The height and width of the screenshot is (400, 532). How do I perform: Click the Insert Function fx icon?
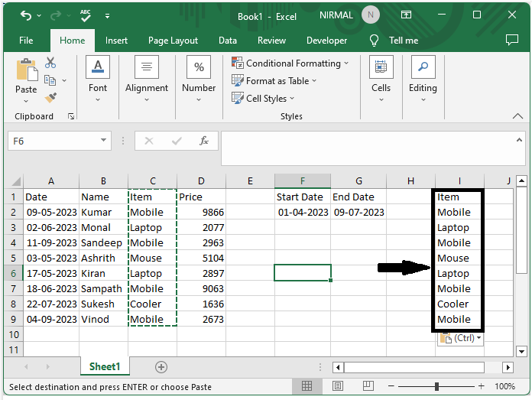204,141
